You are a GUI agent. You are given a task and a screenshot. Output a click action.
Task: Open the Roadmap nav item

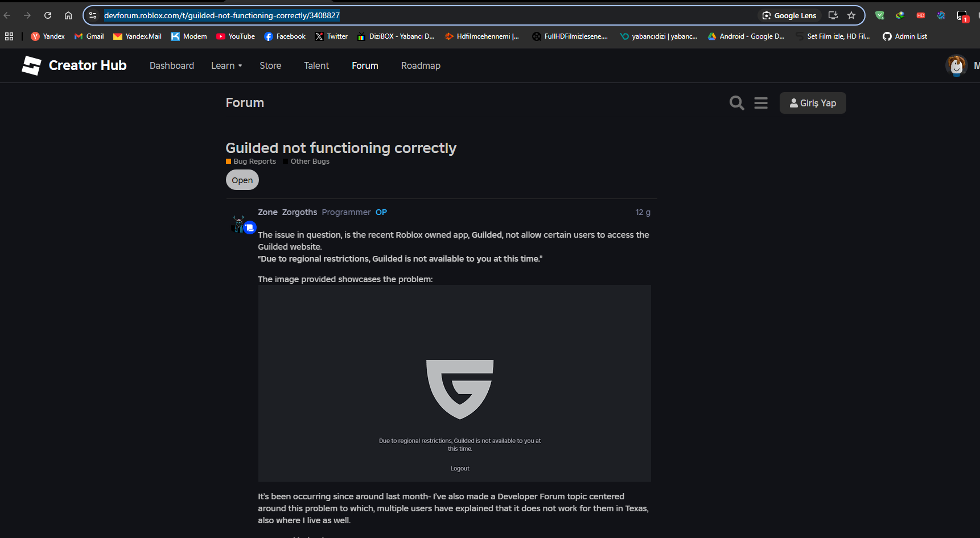click(x=421, y=66)
